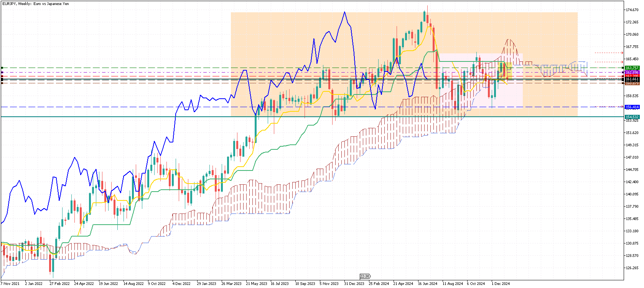Grab the green horizontal line's left handle
This screenshot has width=644, height=288.
point(2,68)
